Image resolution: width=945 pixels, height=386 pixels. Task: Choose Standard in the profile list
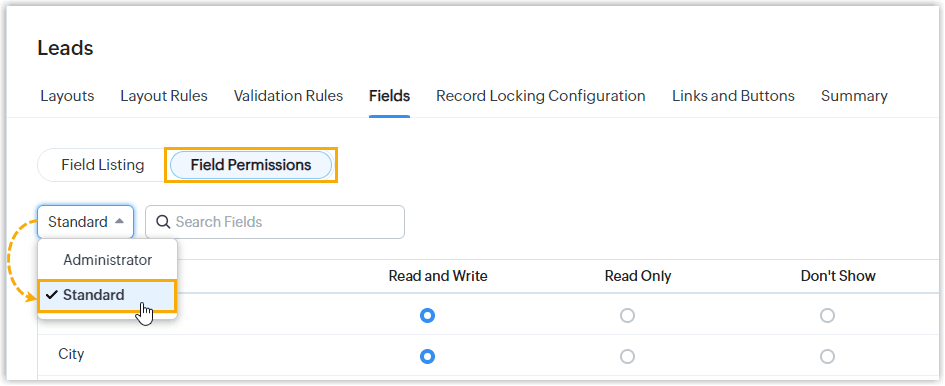[107, 296]
